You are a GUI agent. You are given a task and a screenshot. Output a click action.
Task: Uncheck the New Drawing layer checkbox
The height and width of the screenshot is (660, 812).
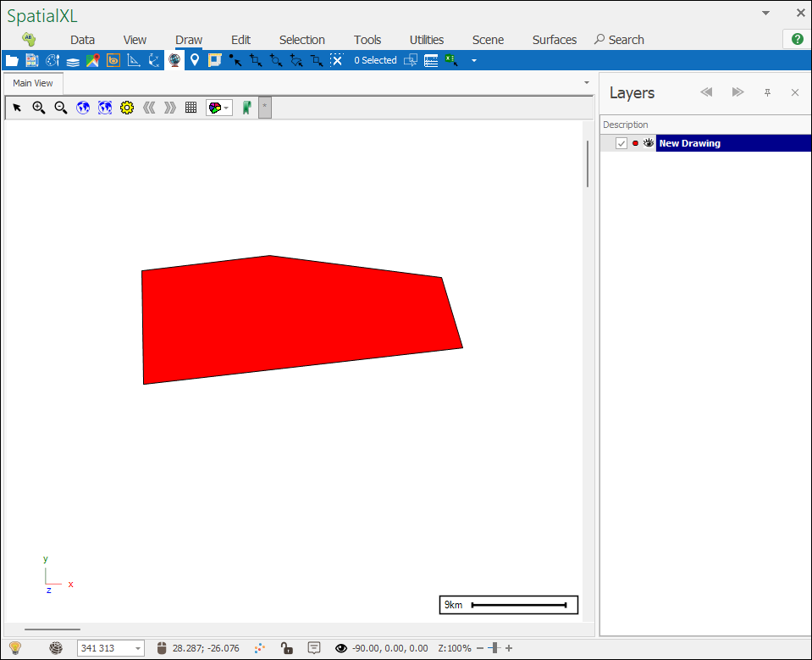tap(621, 143)
